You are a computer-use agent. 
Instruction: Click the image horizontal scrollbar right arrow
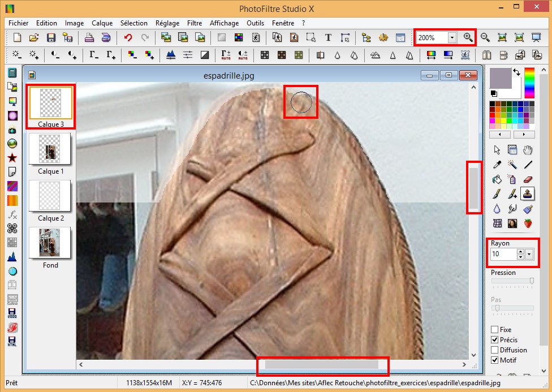pyautogui.click(x=464, y=364)
